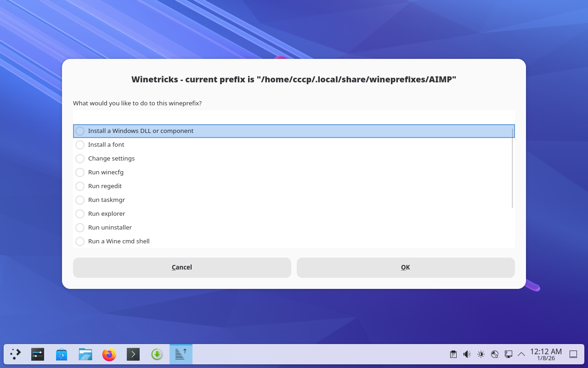Viewport: 588px width, 368px height.
Task: Open the Dolphin file manager icon
Action: pyautogui.click(x=85, y=354)
